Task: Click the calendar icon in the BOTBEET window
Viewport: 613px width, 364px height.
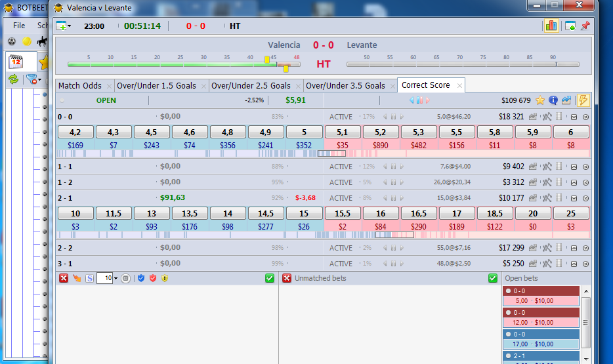Action: pos(16,62)
